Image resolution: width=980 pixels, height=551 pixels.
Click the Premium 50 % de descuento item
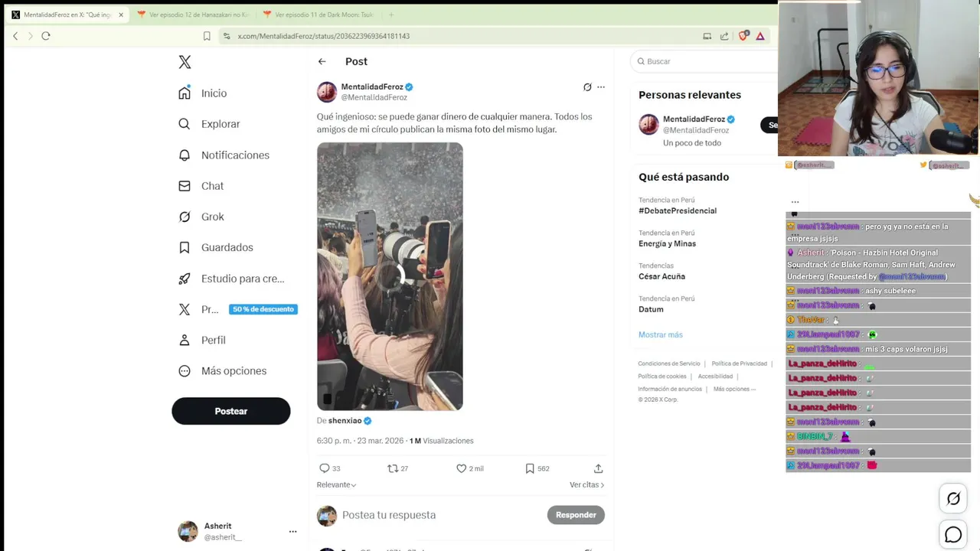[237, 309]
